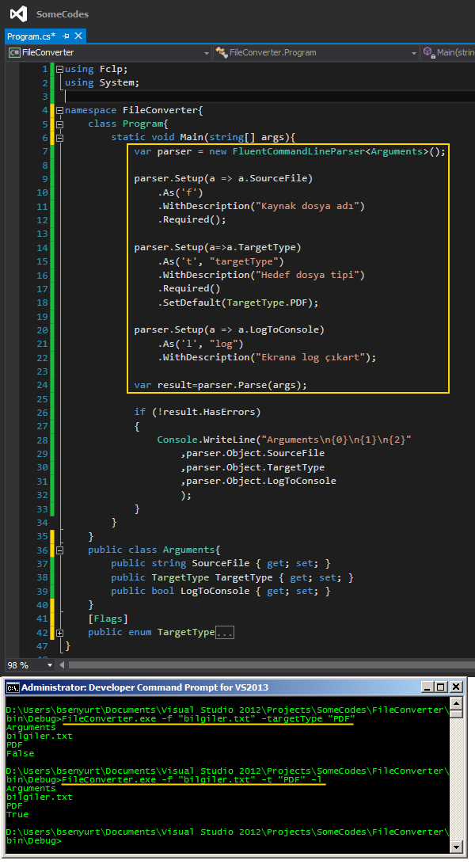Viewport: 475px width, 868px height.
Task: Click 'parser.Parse(args)' on line 24
Action: [249, 385]
